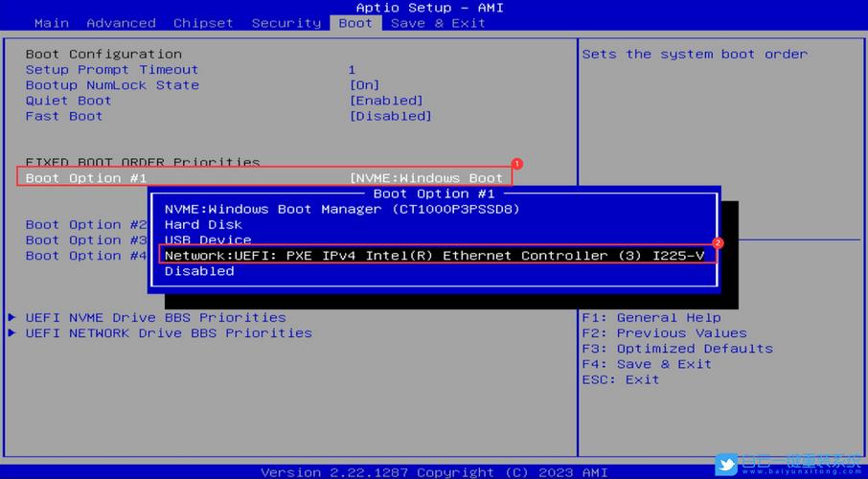Click F1: General Help hint
Screen dimensions: 868x479
(651, 318)
